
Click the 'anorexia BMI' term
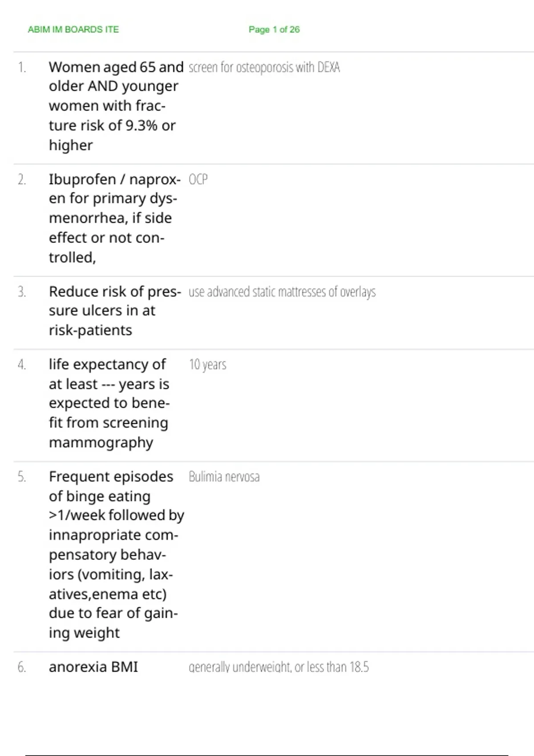click(93, 667)
